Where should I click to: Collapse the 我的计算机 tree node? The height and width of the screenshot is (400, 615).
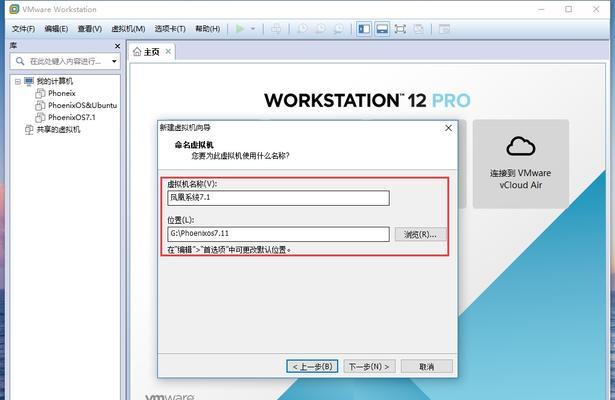coord(17,81)
